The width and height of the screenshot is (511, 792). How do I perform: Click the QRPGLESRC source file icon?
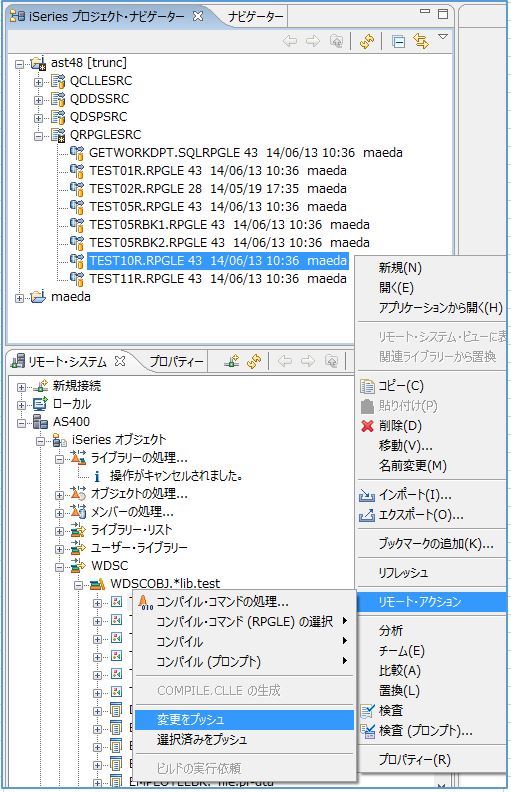click(x=59, y=135)
